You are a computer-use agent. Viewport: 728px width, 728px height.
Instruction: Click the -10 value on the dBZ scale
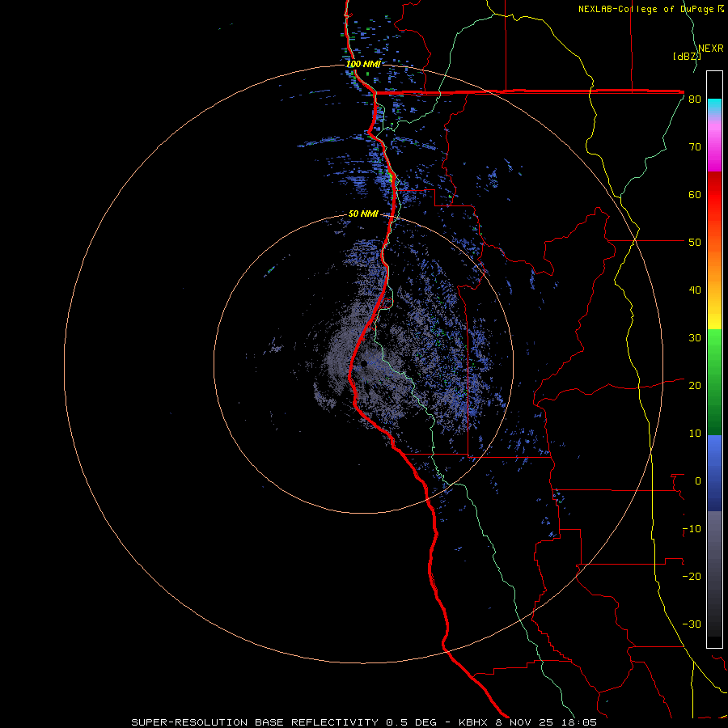(x=692, y=529)
